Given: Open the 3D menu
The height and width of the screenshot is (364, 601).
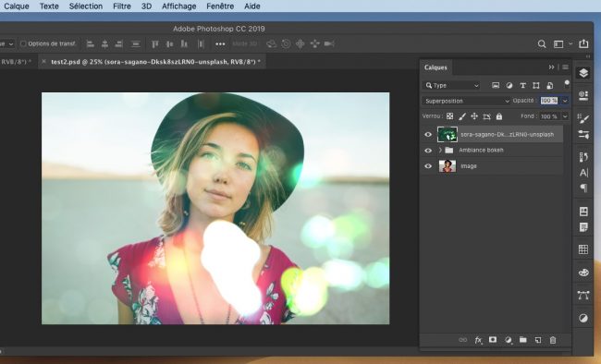Looking at the screenshot, I should point(146,6).
